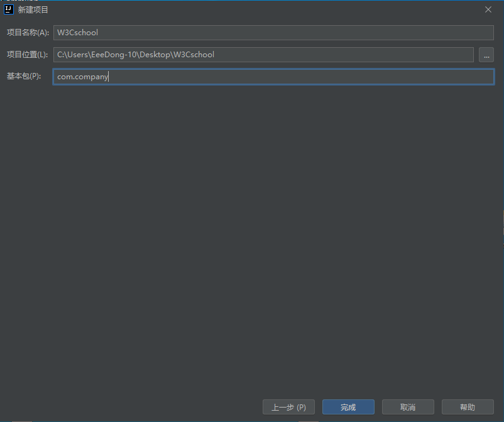Click into the 基本包 input field
504x422 pixels.
[273, 77]
